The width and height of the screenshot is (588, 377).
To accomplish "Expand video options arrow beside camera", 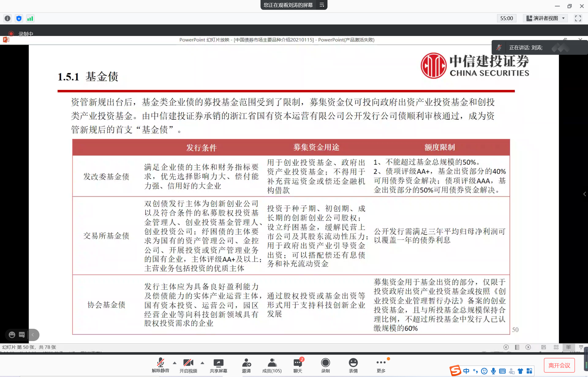I will tap(202, 363).
